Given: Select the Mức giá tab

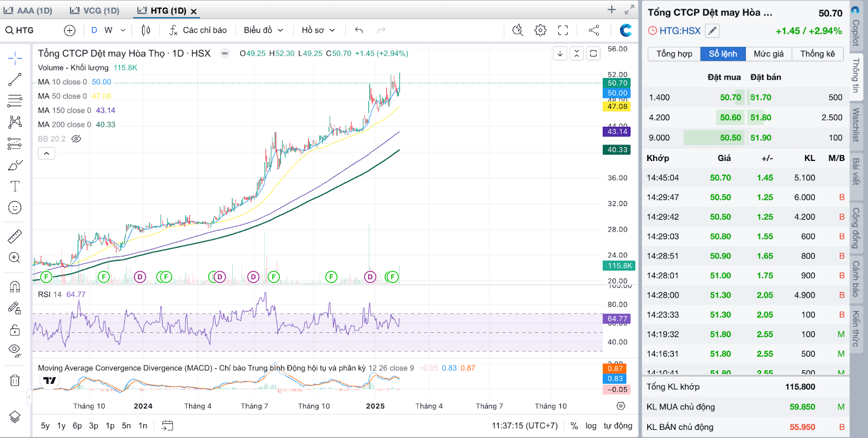Looking at the screenshot, I should [768, 54].
